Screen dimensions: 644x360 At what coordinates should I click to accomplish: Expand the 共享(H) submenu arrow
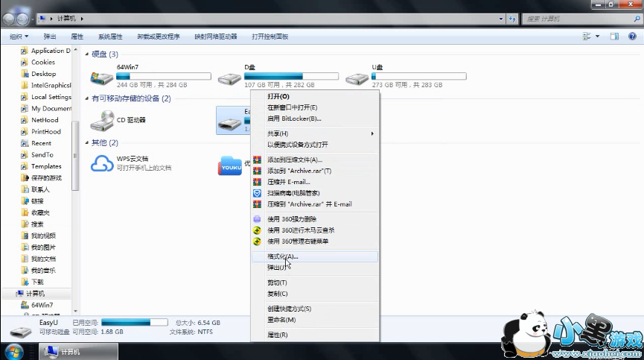pos(372,133)
